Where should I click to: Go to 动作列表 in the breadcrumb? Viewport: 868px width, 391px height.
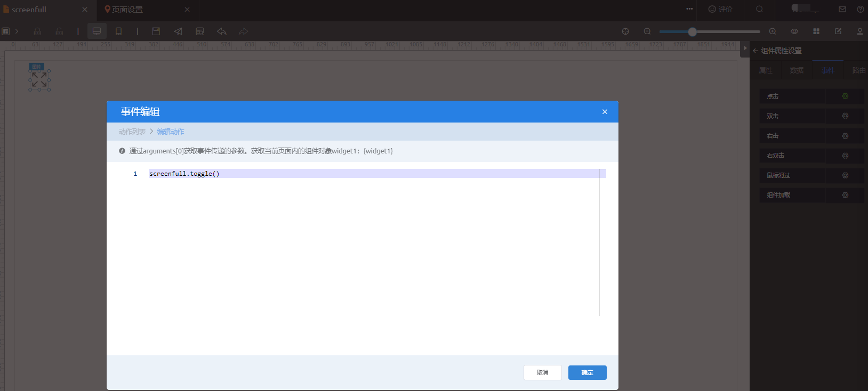132,132
